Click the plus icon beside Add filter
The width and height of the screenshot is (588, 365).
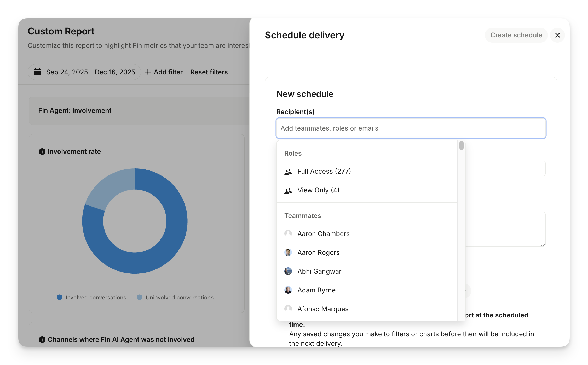pos(148,72)
